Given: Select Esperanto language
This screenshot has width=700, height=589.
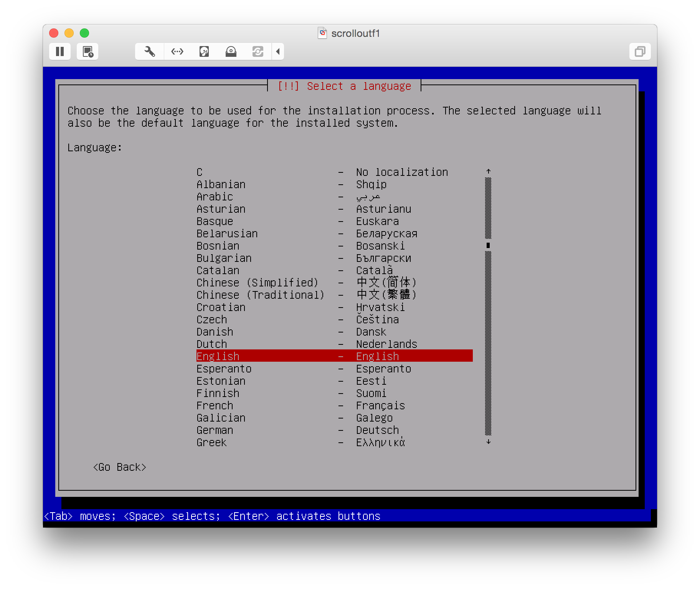Looking at the screenshot, I should (334, 369).
